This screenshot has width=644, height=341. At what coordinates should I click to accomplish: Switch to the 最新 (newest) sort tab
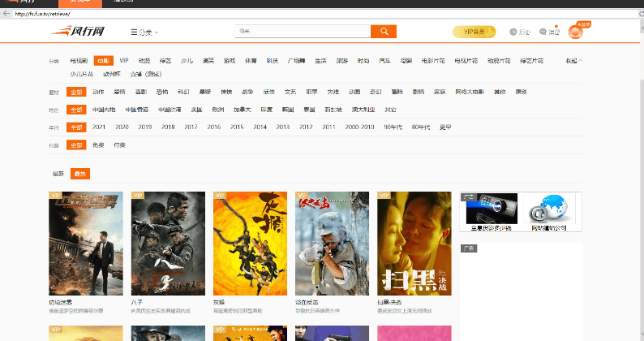coord(58,174)
